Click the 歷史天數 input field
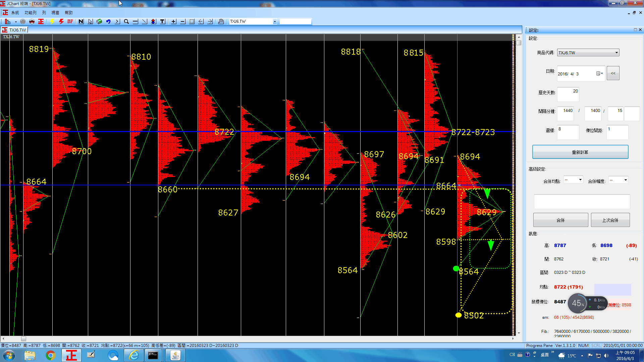 point(568,95)
